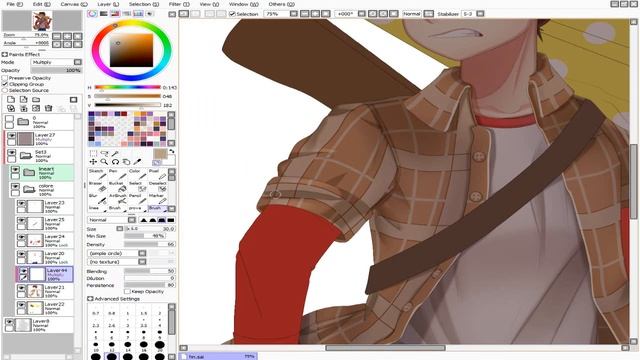This screenshot has width=640, height=360.
Task: Click the foreground color swatch
Action: [160, 154]
